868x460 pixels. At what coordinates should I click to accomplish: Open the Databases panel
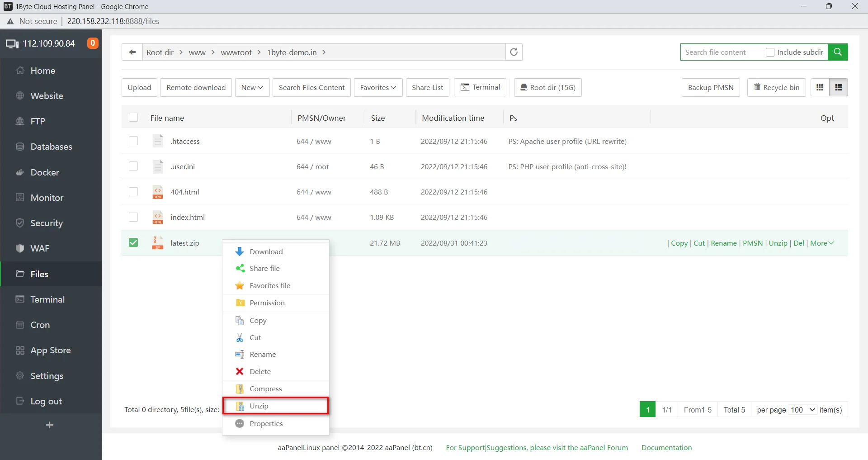52,147
